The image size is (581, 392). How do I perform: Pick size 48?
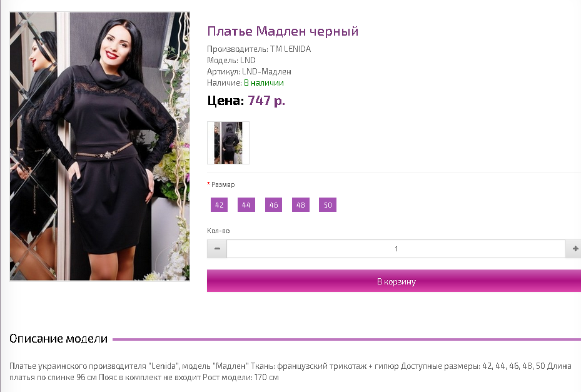[300, 205]
